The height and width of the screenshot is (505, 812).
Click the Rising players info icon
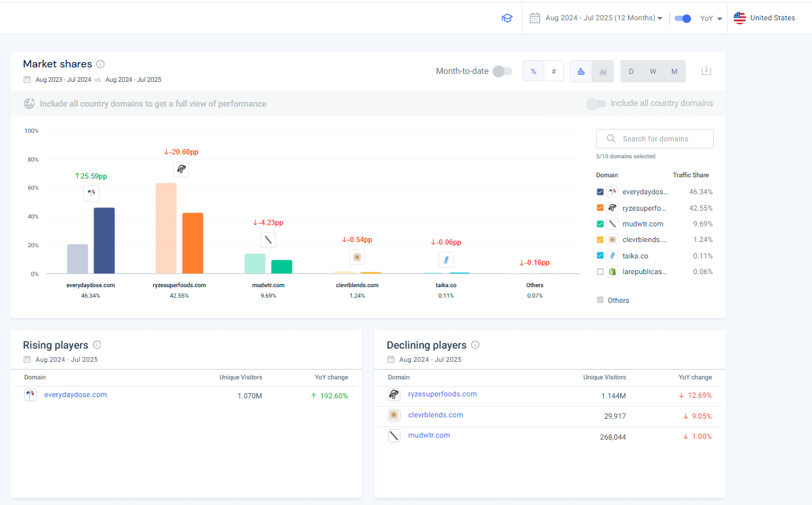tap(97, 345)
